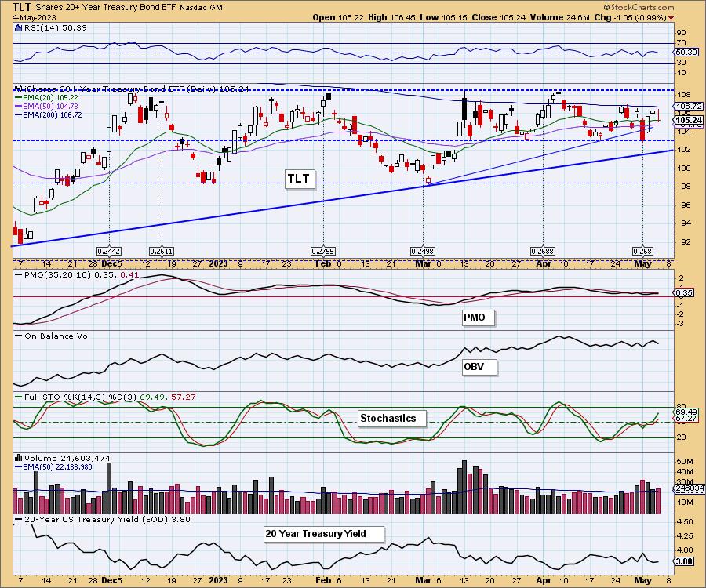
Task: Click the EMA(20) 105.22 legend entry
Action: click(46, 98)
